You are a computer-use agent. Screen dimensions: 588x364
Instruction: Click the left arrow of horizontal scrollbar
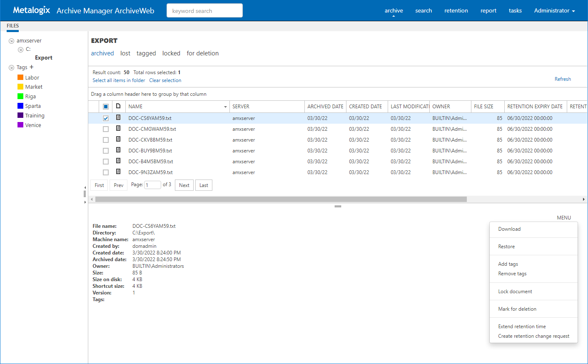coord(92,199)
